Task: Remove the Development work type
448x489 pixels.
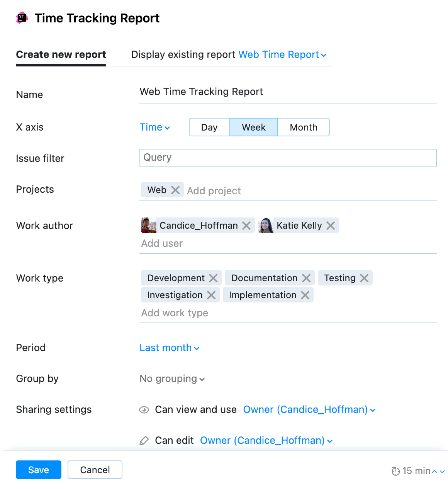Action: 213,278
